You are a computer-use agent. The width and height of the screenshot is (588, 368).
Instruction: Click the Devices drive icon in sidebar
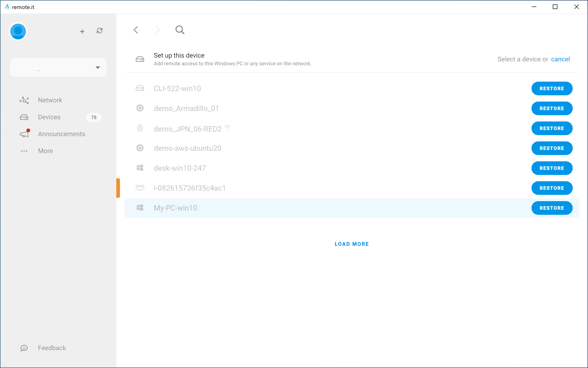(24, 117)
